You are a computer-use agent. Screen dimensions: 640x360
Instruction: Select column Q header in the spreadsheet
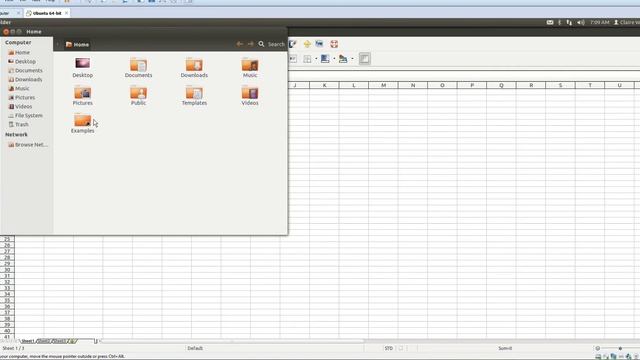(501, 85)
